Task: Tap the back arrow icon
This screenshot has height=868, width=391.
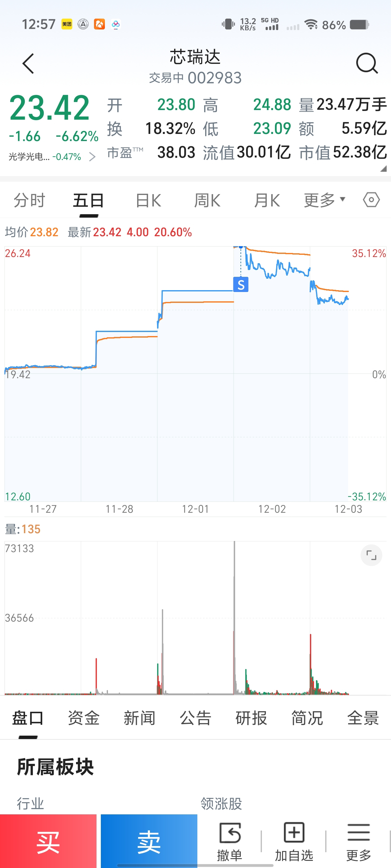Action: [x=28, y=63]
